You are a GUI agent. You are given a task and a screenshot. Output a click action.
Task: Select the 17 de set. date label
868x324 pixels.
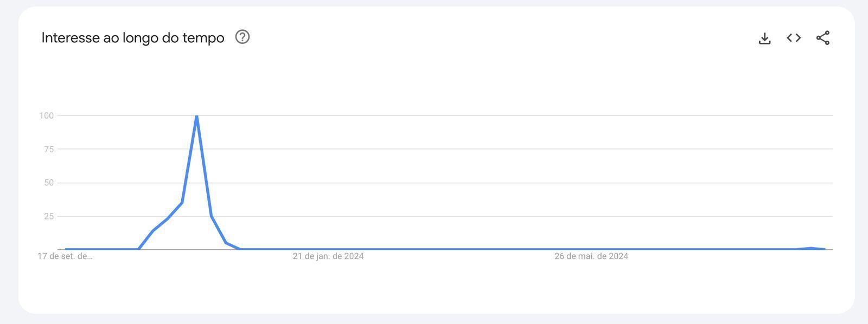(x=65, y=256)
